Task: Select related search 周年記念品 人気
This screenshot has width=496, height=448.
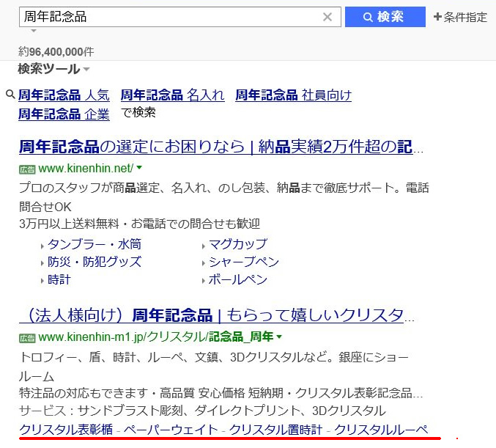Action: click(x=64, y=95)
